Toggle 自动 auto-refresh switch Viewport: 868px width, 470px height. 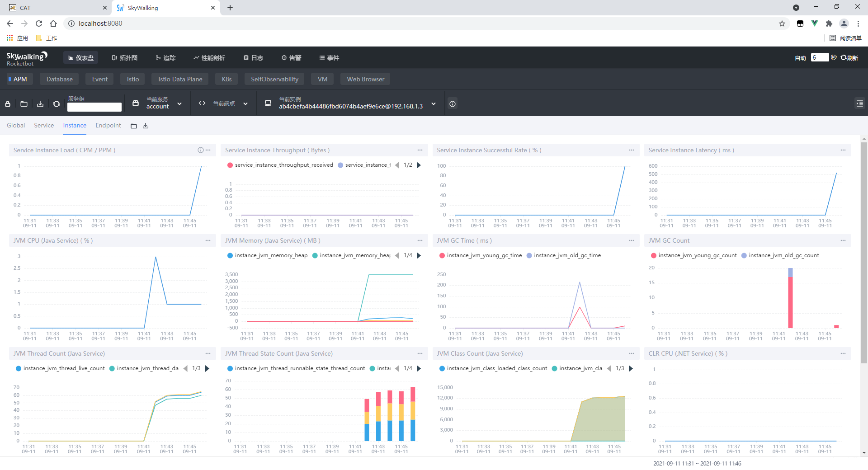(x=800, y=58)
